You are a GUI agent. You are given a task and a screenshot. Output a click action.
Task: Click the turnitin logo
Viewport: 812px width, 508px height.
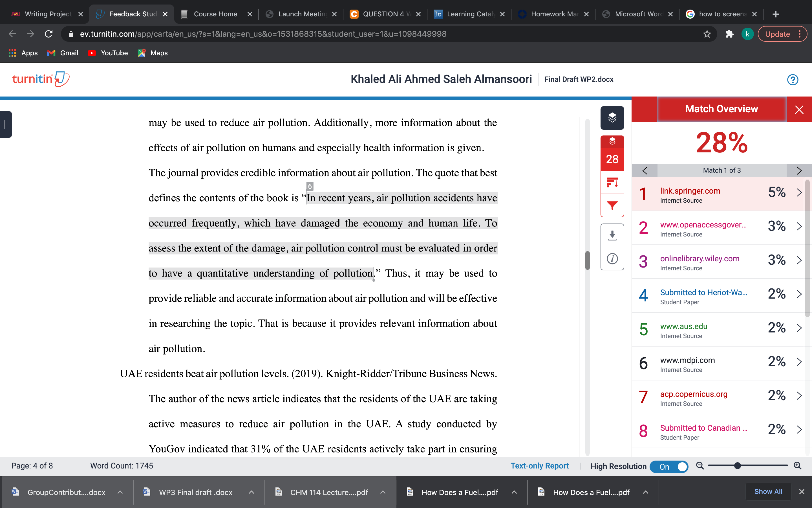(41, 79)
